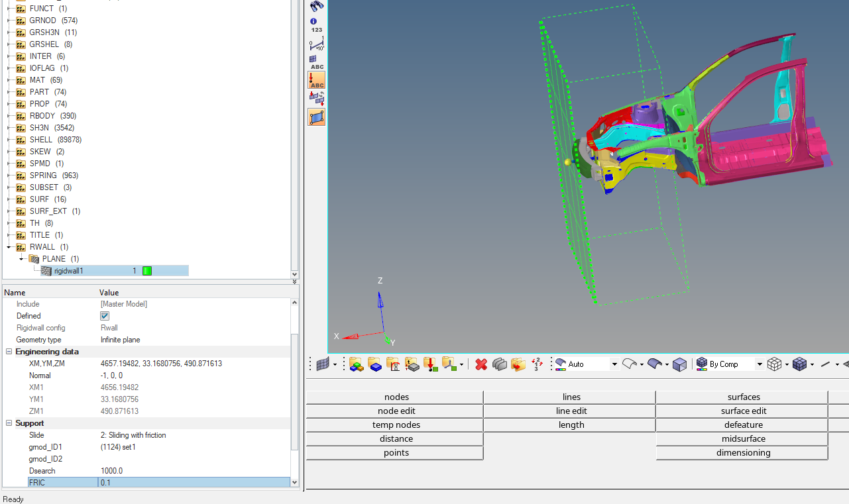Image resolution: width=849 pixels, height=504 pixels.
Task: Click the defeature panel button
Action: click(744, 425)
